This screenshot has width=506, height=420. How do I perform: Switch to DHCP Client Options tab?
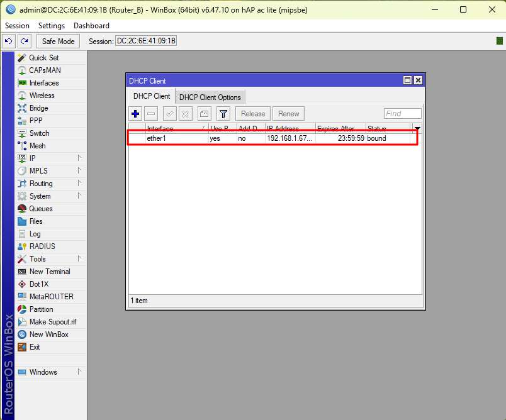(210, 97)
